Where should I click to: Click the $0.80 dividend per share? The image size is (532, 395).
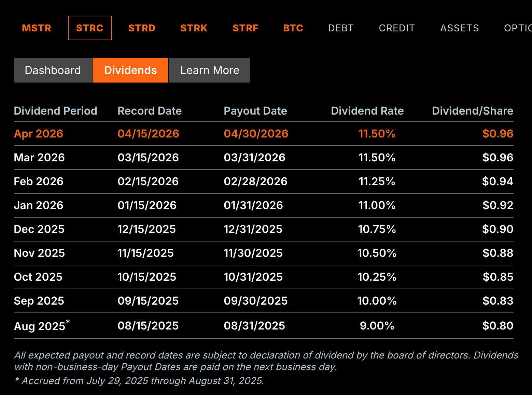point(498,326)
